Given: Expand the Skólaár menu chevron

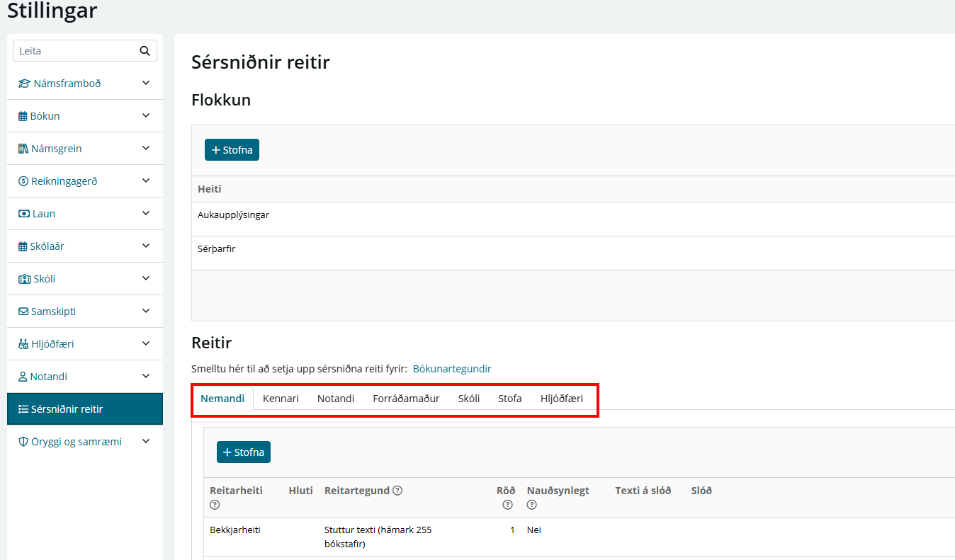Looking at the screenshot, I should [x=146, y=246].
